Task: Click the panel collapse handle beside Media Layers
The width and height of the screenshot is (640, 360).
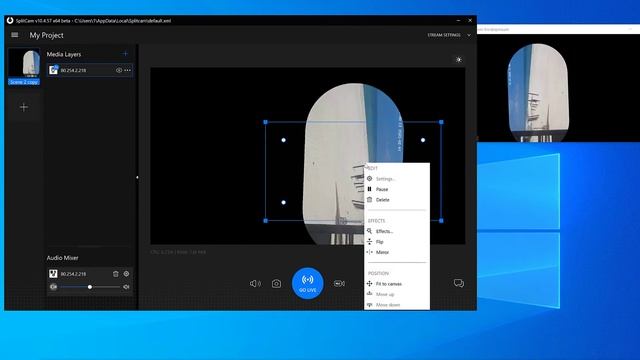Action: (x=137, y=178)
